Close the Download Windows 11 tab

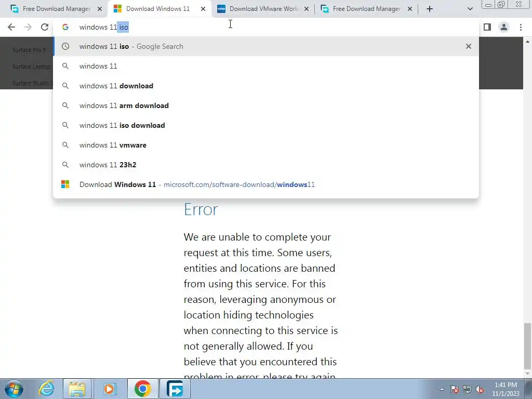203,9
